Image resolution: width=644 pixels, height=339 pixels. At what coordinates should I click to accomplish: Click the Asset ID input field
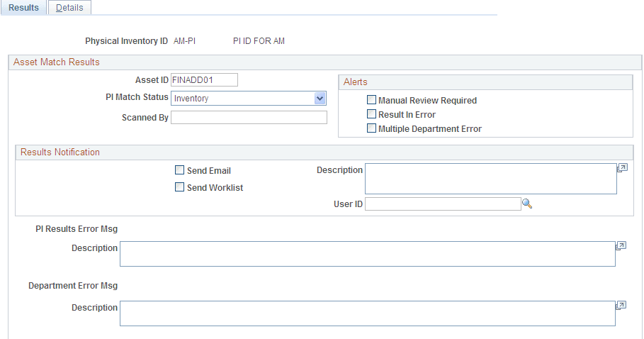(x=204, y=79)
